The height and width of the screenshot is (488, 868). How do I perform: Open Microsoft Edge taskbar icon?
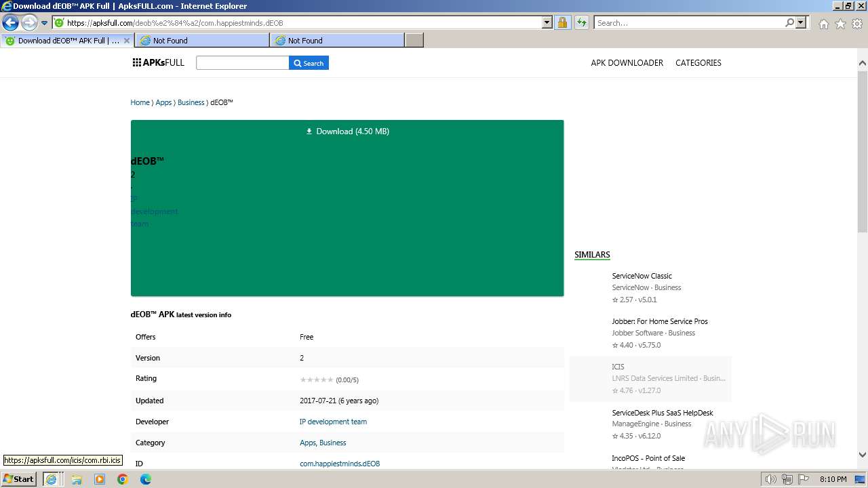pos(146,479)
